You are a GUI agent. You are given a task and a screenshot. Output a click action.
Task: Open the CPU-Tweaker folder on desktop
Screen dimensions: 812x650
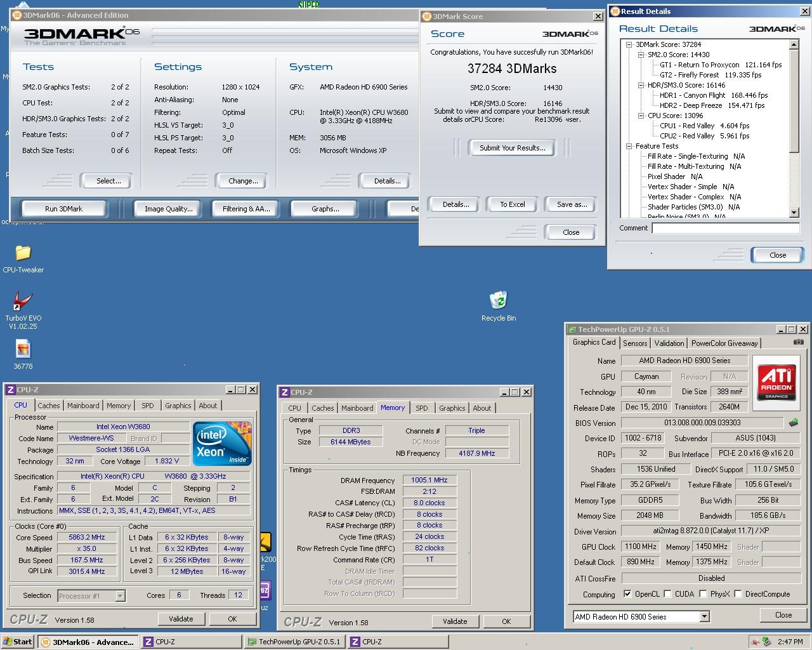[x=23, y=253]
